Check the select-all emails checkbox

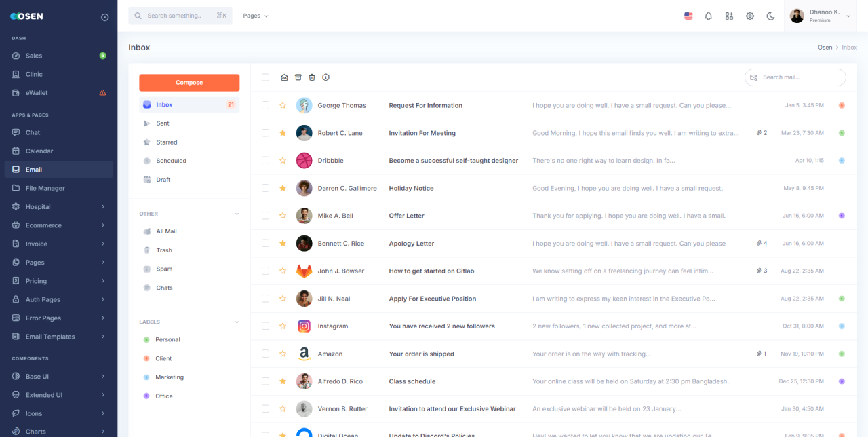coord(265,77)
